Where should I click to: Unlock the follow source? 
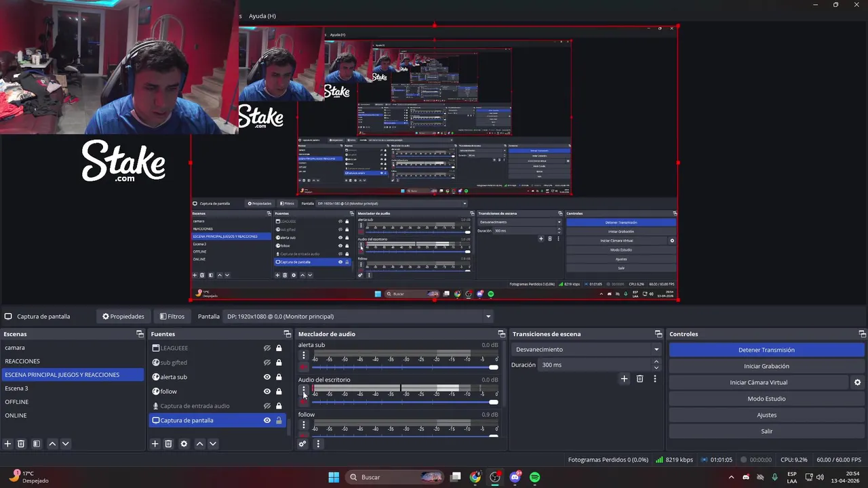(279, 391)
